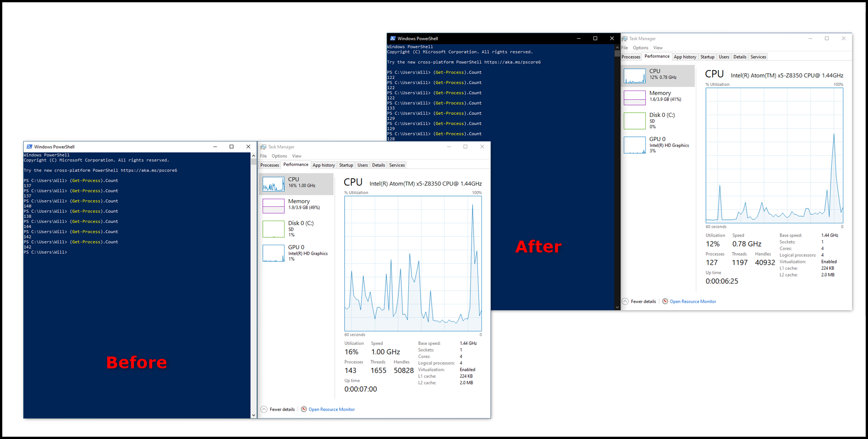Click the Resource Monitor icon in the 12% CPU Task Manager

click(665, 301)
